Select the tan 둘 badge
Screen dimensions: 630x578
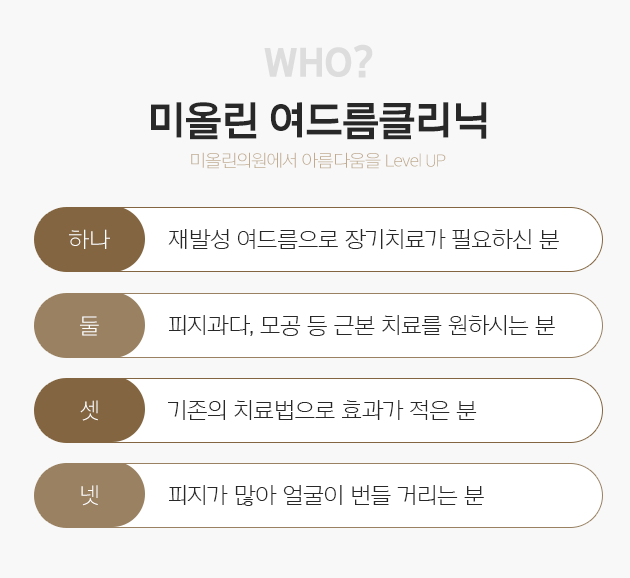[89, 325]
